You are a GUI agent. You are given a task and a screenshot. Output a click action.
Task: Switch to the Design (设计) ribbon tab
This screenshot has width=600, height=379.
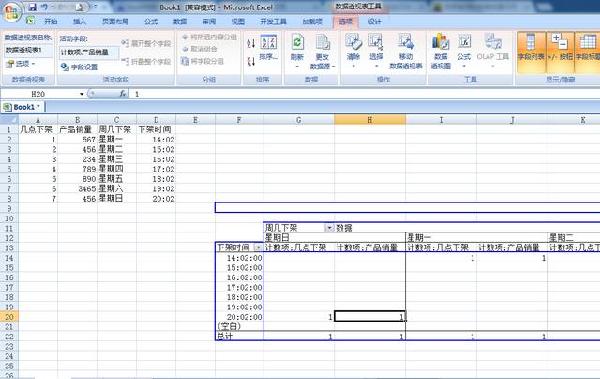point(374,21)
